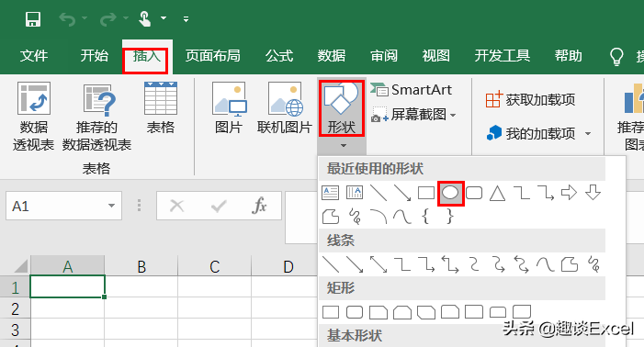Switch to the 视图 tab
Screen dimensions: 644x347
(435, 55)
